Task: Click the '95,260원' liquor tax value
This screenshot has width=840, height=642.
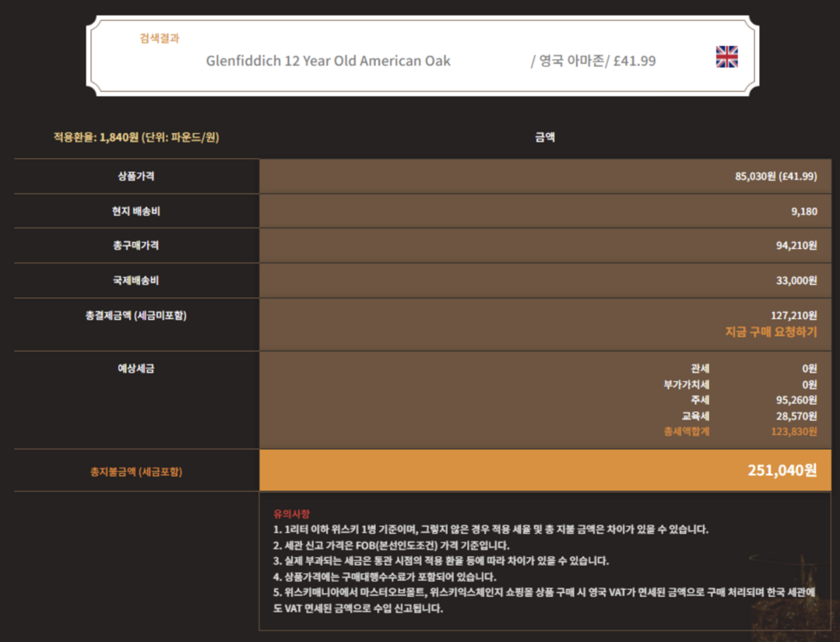Action: coord(796,400)
